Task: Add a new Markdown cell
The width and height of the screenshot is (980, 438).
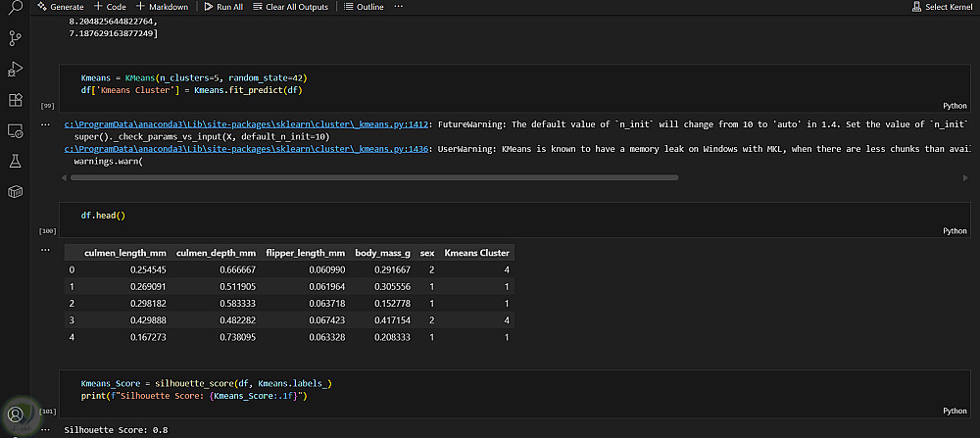Action: [161, 7]
